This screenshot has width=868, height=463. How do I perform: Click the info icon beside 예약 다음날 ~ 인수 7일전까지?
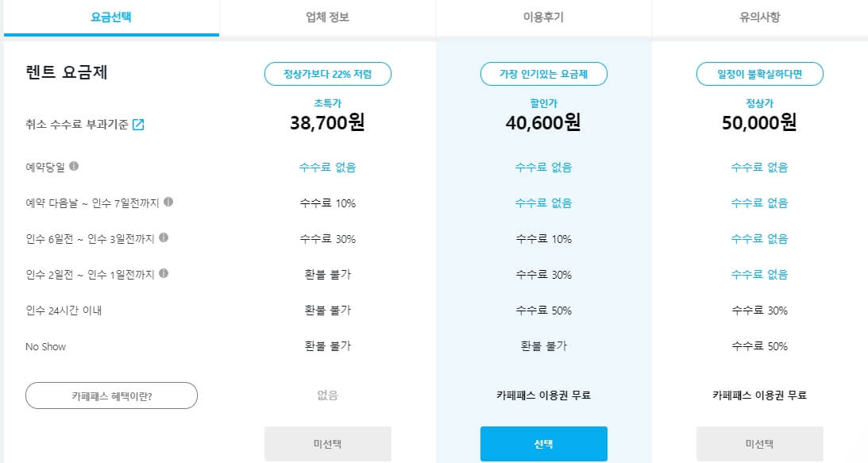[169, 203]
